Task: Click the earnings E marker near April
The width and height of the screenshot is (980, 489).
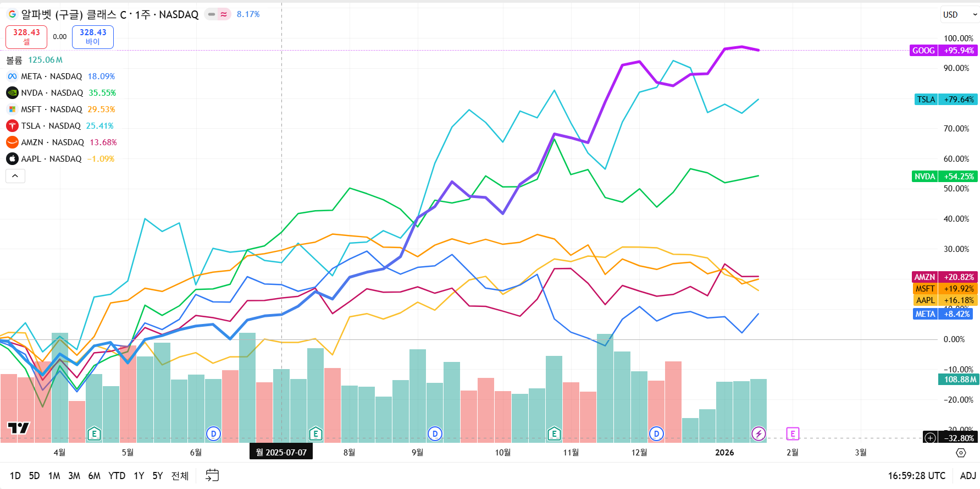Action: pos(94,434)
